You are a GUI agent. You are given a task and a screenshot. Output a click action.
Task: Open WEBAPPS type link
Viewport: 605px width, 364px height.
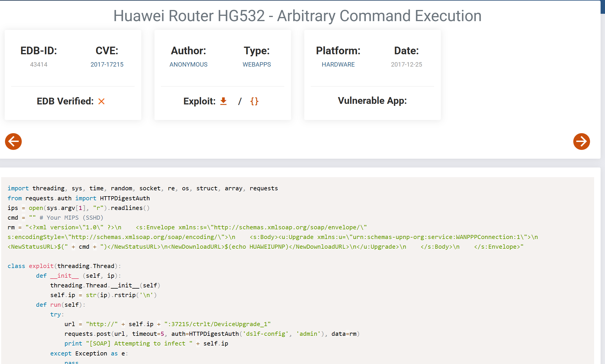pos(257,65)
